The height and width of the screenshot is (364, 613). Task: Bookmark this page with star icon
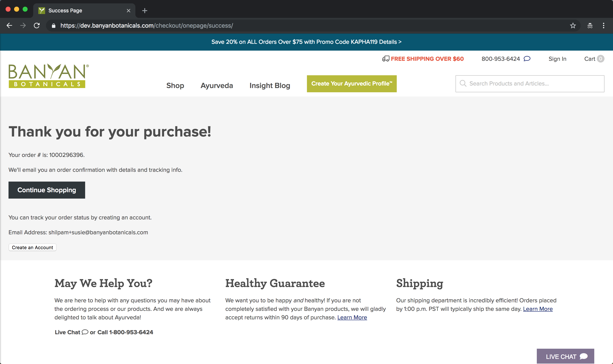[x=573, y=26]
